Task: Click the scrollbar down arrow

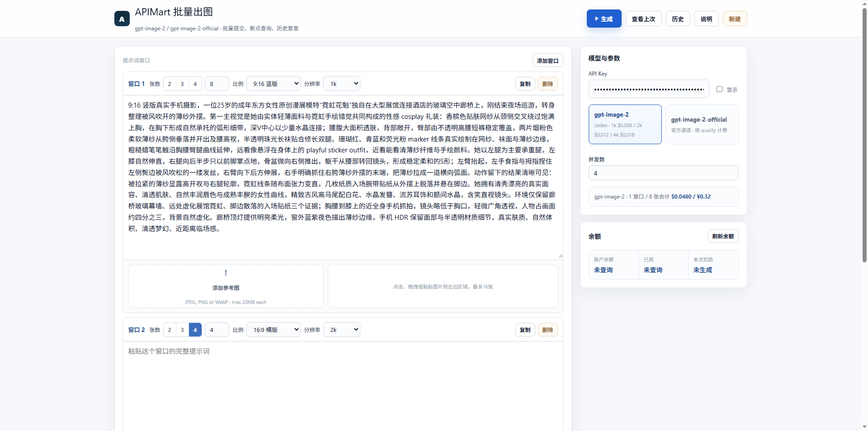Action: point(864,426)
